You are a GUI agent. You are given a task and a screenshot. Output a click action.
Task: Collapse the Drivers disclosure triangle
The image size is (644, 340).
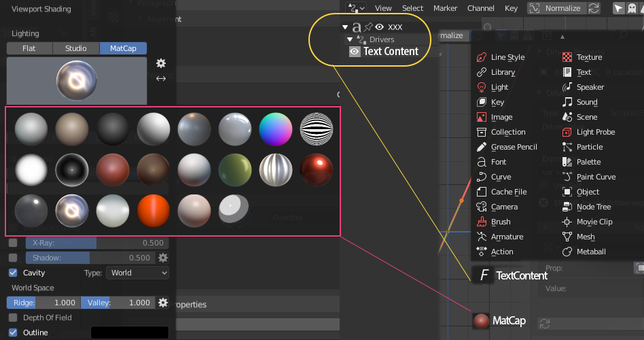click(x=350, y=39)
